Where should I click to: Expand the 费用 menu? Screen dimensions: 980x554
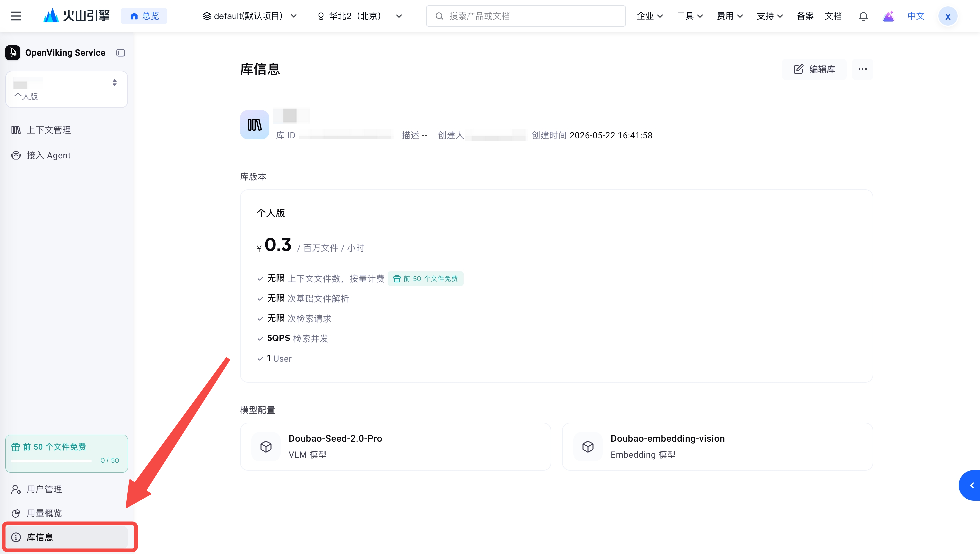point(730,16)
